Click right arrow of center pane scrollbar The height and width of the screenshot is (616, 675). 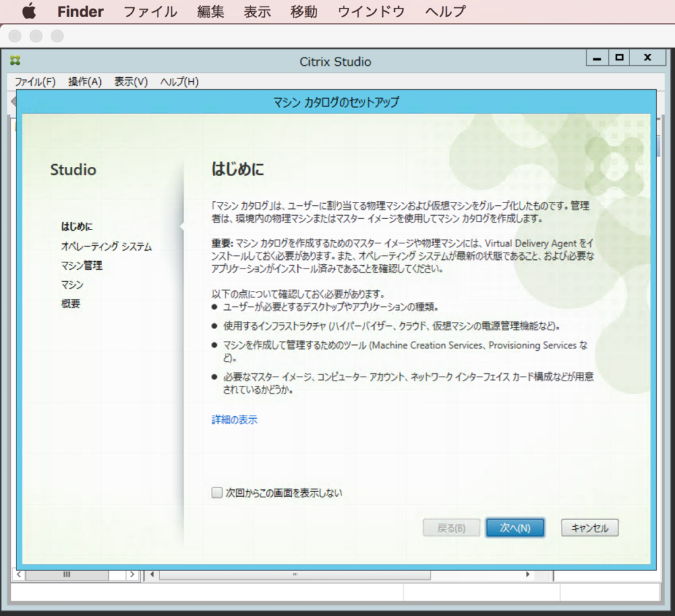[528, 574]
